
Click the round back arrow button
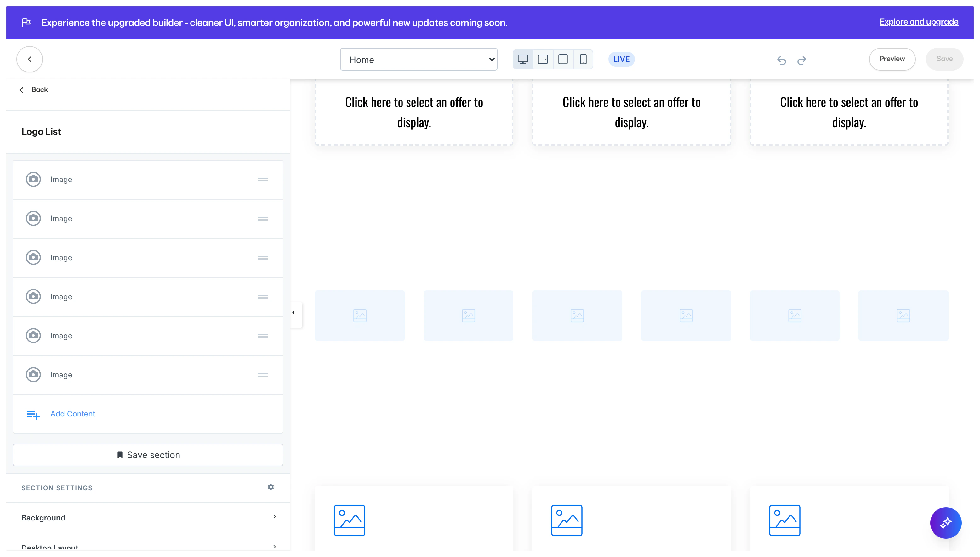click(29, 59)
